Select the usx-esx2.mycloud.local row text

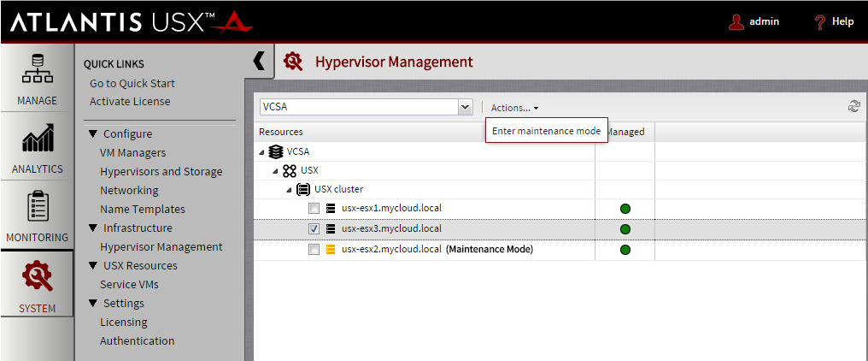coord(391,249)
